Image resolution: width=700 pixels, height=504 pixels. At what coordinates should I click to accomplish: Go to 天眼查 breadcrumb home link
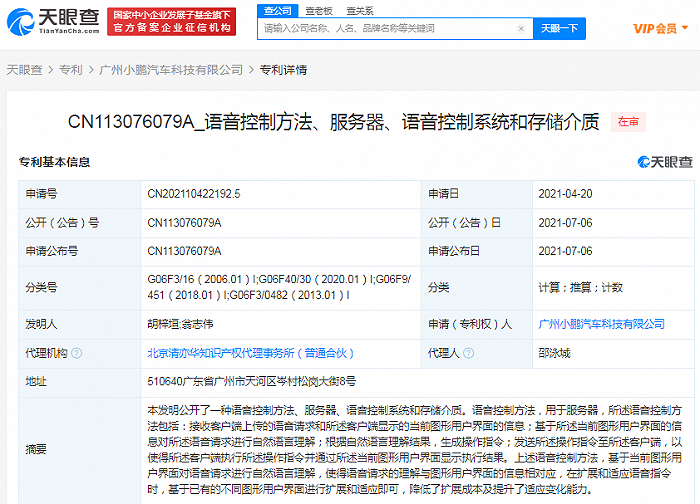click(x=24, y=70)
